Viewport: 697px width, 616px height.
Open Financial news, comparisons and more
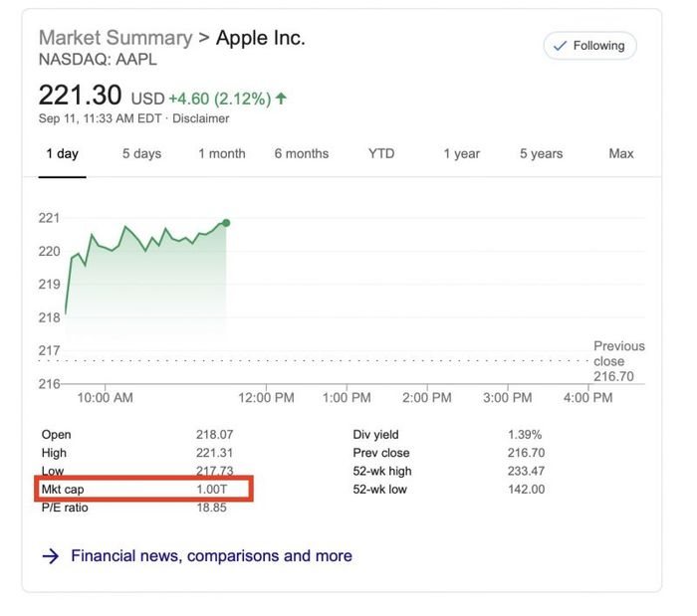coord(211,556)
